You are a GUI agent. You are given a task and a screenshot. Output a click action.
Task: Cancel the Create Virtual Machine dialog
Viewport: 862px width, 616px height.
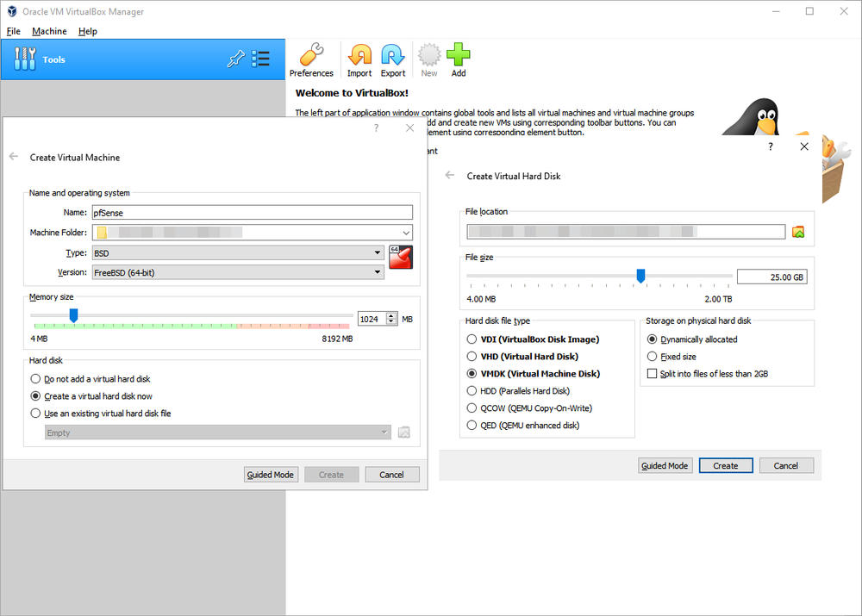(x=391, y=474)
